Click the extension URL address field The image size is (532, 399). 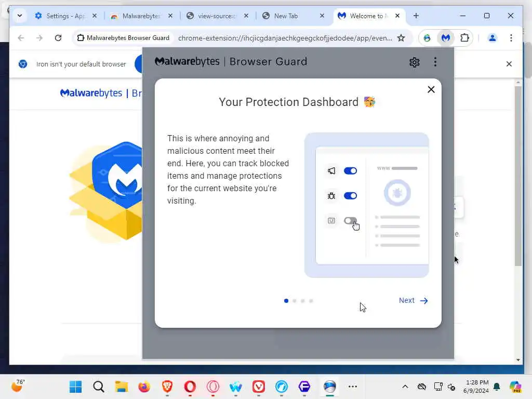coord(285,38)
